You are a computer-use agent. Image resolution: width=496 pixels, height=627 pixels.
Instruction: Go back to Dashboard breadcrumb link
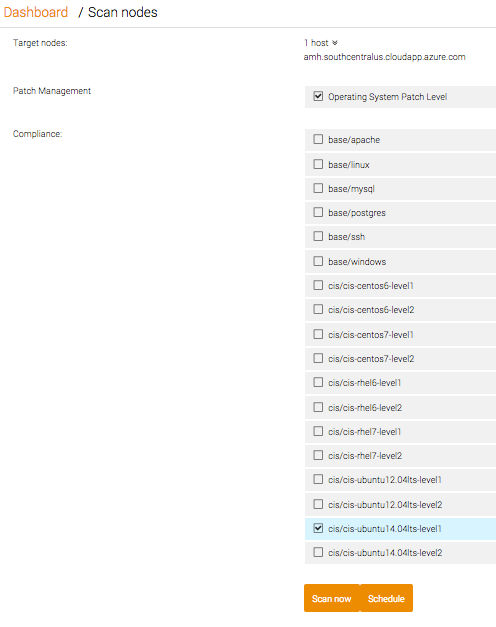pos(36,12)
